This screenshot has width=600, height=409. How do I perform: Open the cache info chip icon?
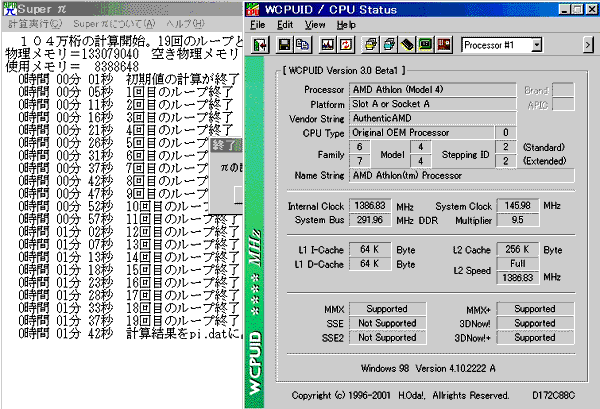(407, 45)
